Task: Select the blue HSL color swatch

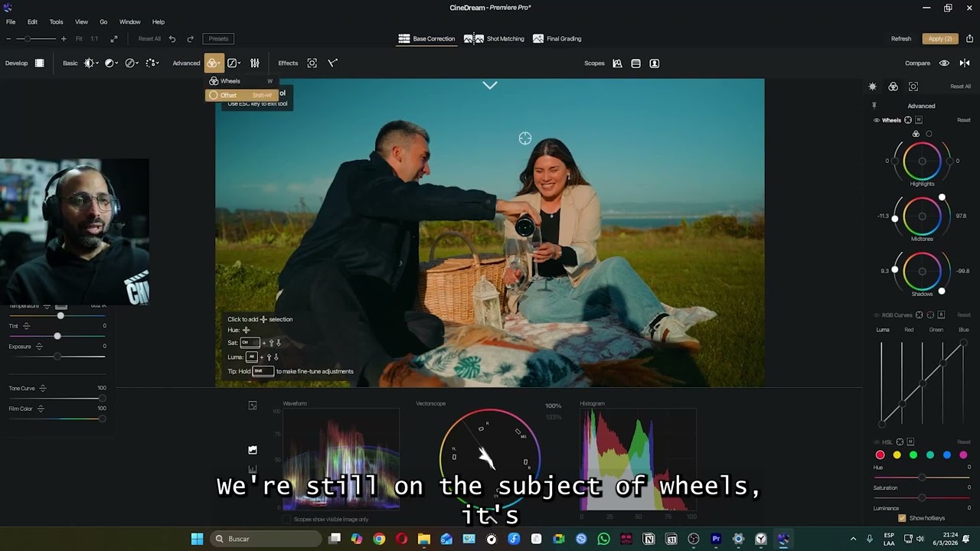Action: click(947, 455)
